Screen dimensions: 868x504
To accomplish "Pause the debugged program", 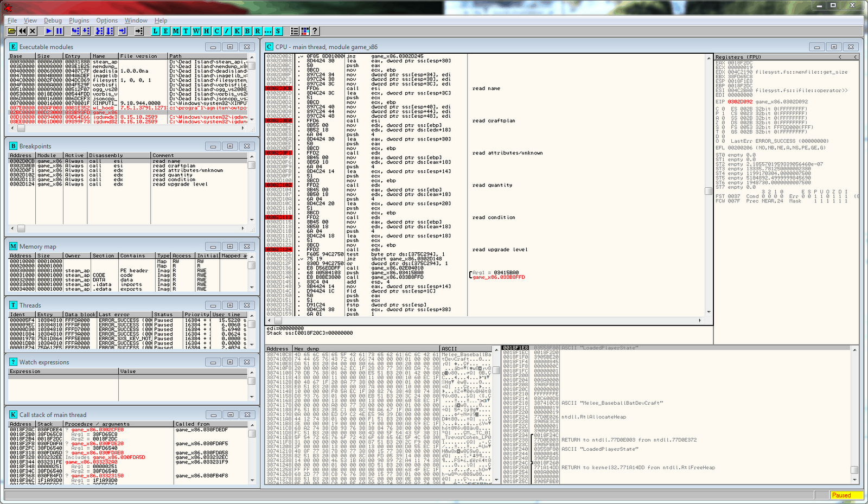I will pos(59,31).
